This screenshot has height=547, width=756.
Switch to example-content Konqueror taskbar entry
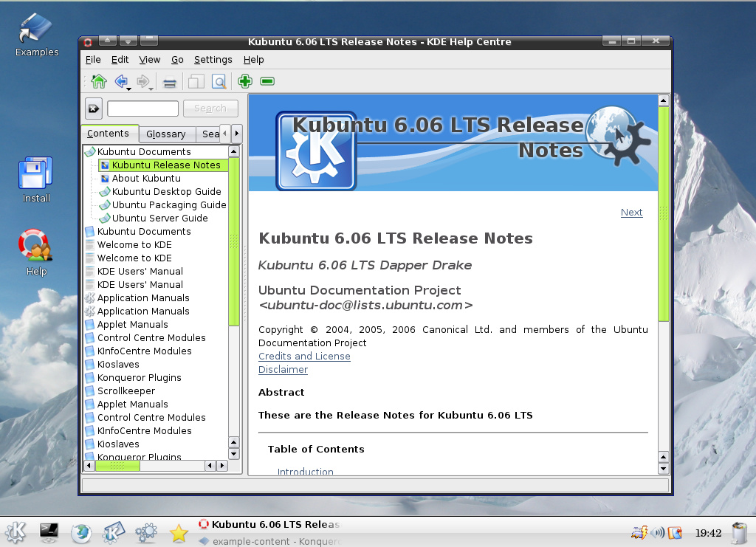(270, 541)
